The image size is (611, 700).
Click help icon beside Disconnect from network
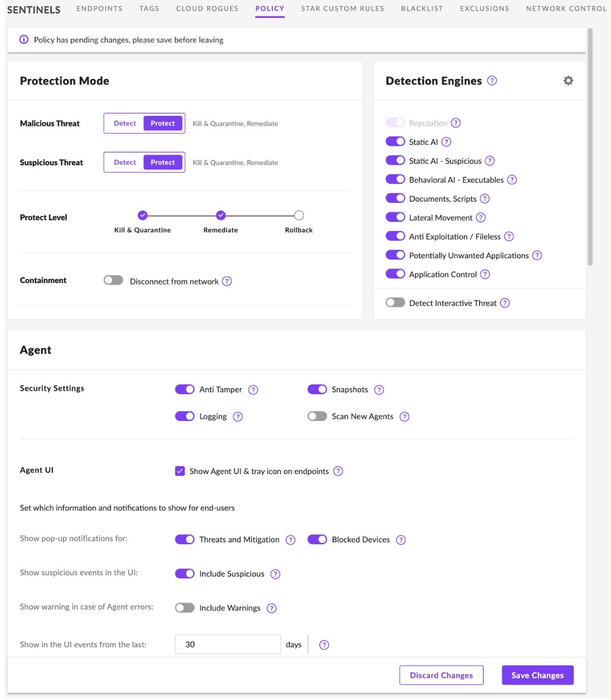[x=227, y=282]
